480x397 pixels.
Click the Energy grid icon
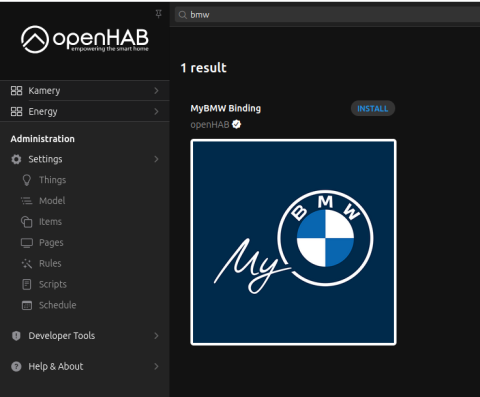click(16, 111)
